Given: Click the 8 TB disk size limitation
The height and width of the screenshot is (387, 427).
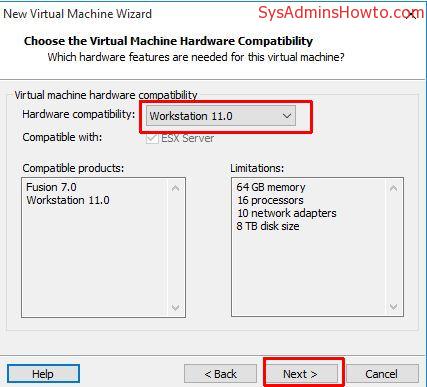Looking at the screenshot, I should point(268,226).
